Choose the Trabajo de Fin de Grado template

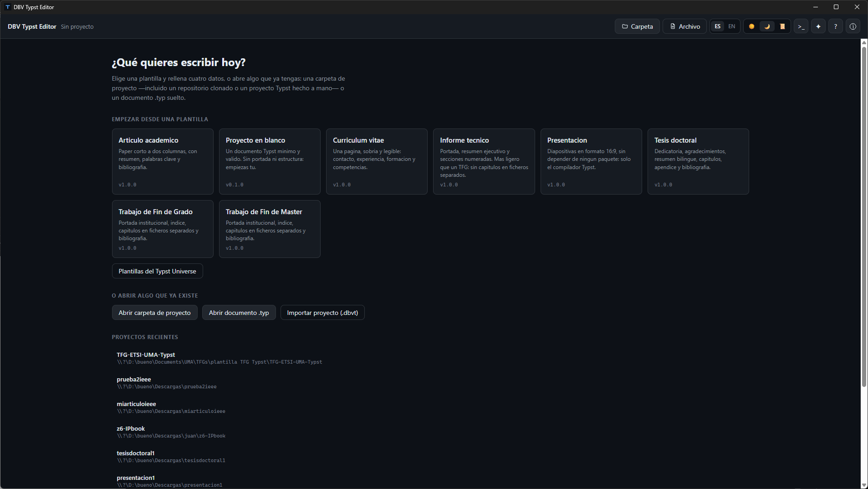[163, 229]
